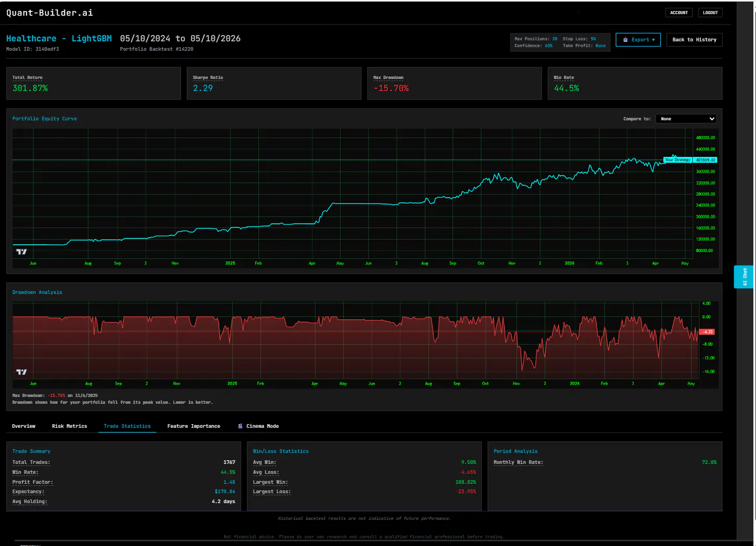
Task: Click the Max Drawdown -15.70% card value
Action: 391,88
